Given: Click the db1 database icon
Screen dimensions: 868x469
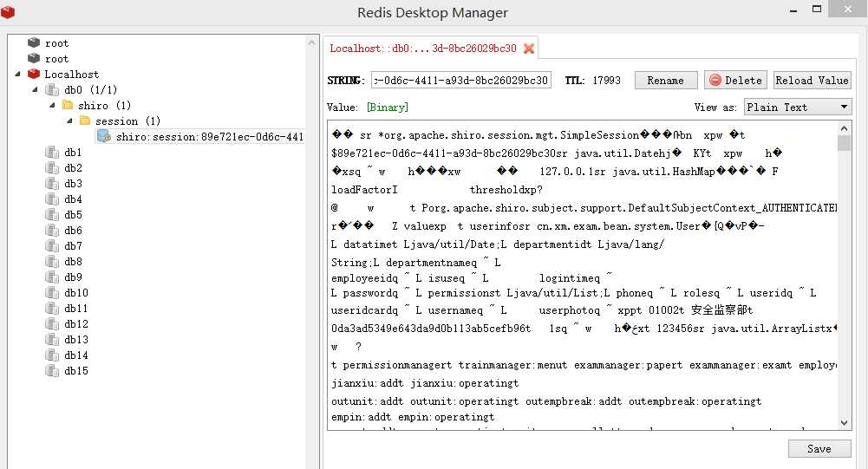Looking at the screenshot, I should 52,153.
